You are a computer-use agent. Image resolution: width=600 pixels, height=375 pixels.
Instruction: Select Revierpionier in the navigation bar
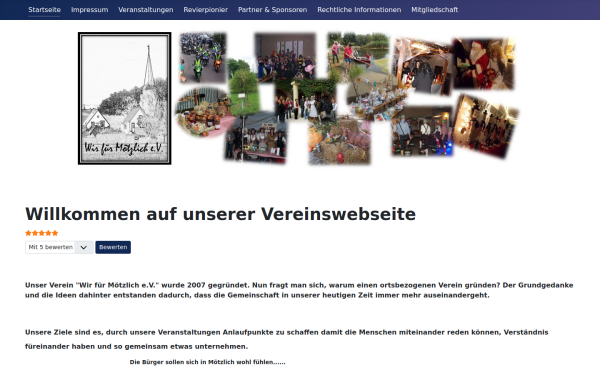coord(205,10)
